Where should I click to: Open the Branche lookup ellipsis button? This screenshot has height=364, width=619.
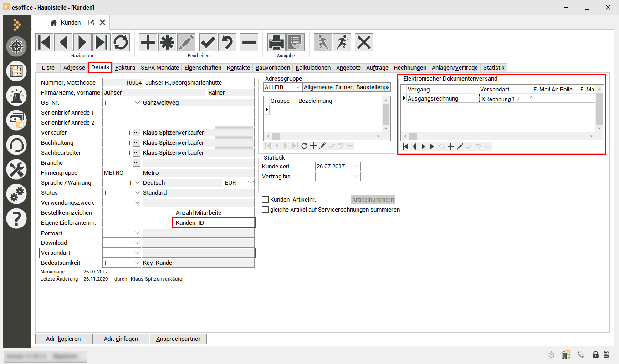pos(136,163)
